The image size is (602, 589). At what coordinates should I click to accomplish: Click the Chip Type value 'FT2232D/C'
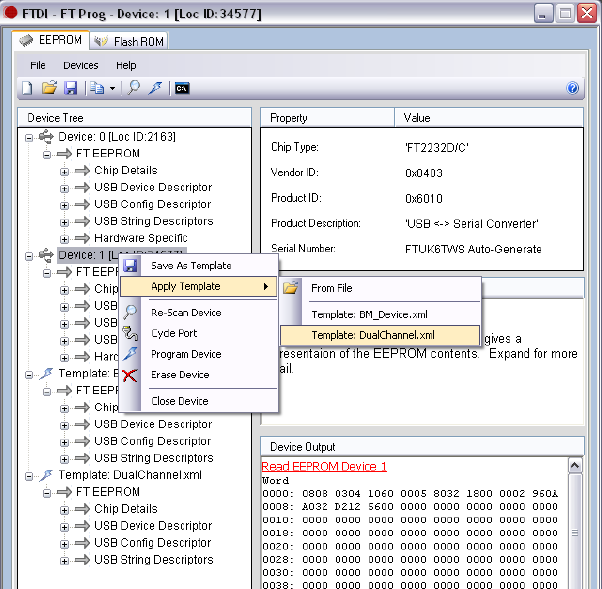[x=437, y=147]
